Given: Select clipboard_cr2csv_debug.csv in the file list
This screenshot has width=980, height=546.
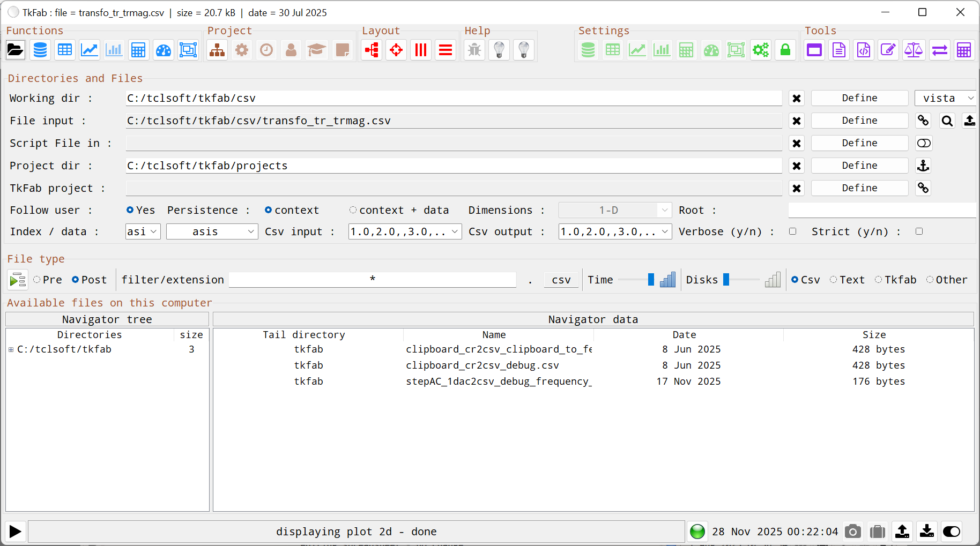Looking at the screenshot, I should 482,365.
